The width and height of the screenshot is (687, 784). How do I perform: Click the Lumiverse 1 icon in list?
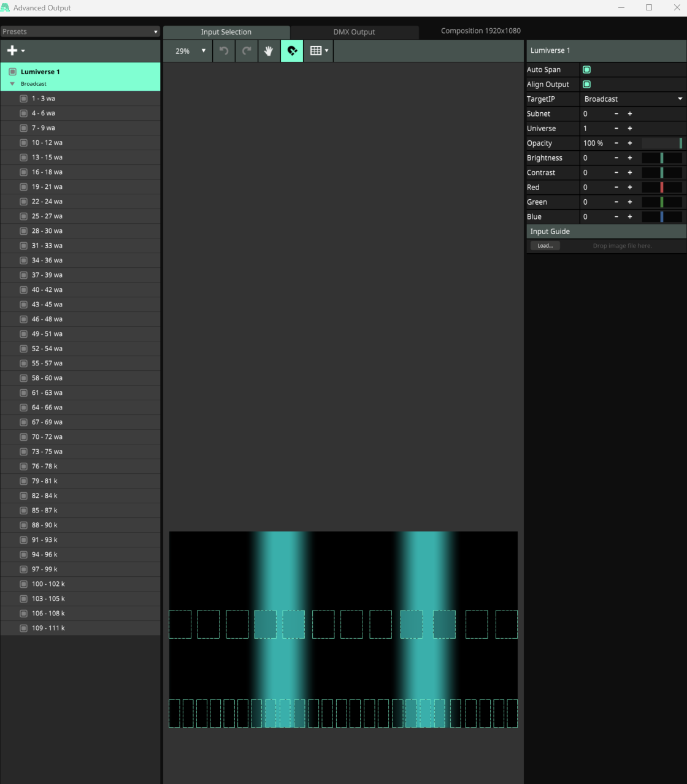point(12,72)
